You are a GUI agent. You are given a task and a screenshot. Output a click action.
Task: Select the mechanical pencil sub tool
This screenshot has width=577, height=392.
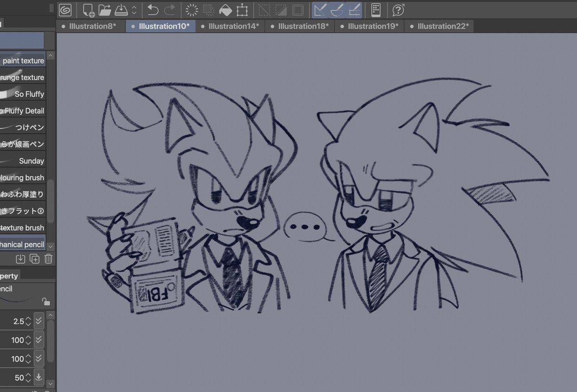(x=23, y=245)
